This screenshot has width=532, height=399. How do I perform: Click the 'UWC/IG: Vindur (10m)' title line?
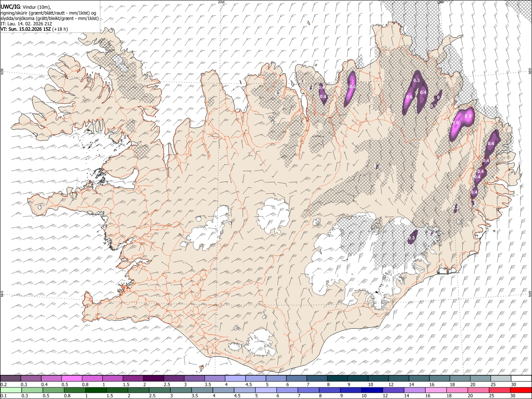tap(26, 7)
